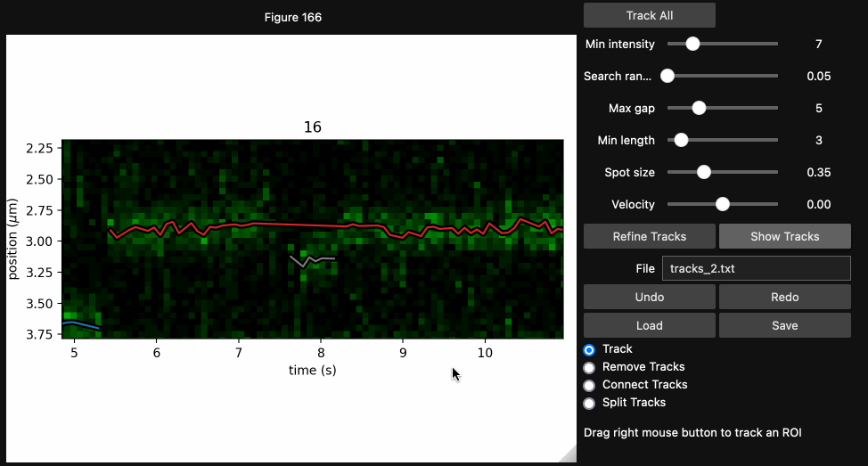Select the Track radio option

(x=589, y=350)
